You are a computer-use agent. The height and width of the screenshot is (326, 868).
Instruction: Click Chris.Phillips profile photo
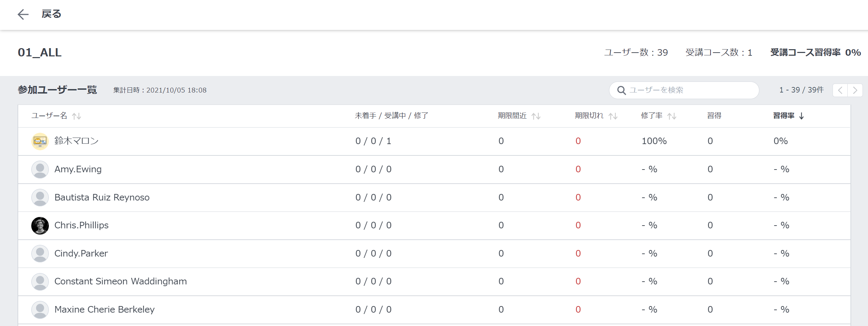tap(40, 226)
